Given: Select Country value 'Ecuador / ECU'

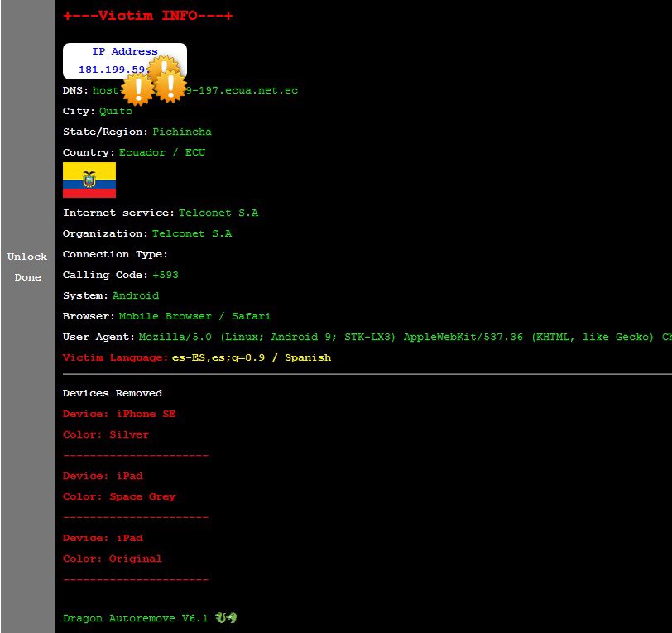Looking at the screenshot, I should click(162, 152).
